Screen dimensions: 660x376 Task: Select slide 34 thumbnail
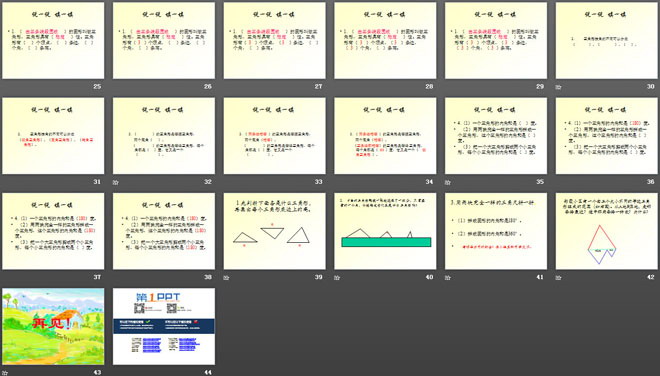coord(385,136)
